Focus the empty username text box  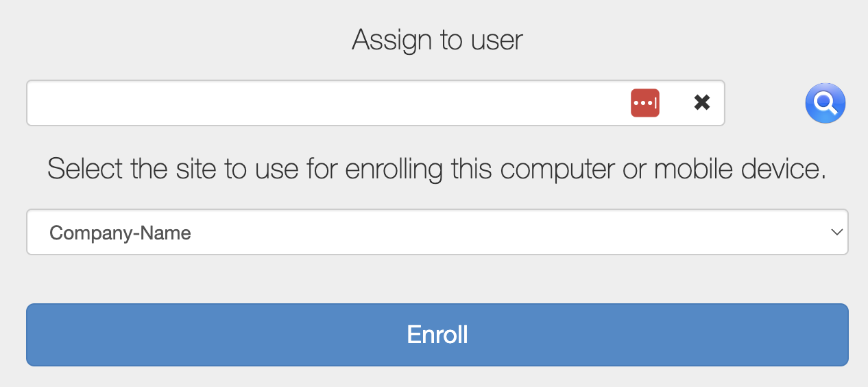[322, 103]
